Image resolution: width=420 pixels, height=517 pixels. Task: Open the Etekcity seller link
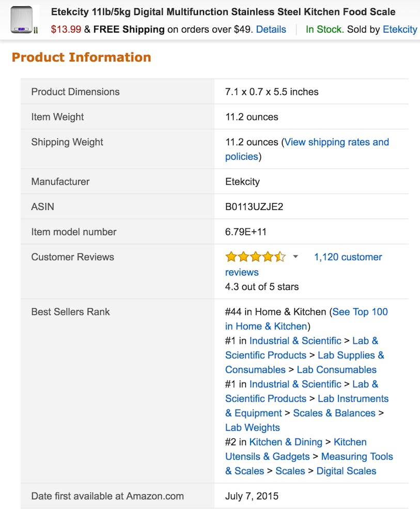(x=399, y=29)
